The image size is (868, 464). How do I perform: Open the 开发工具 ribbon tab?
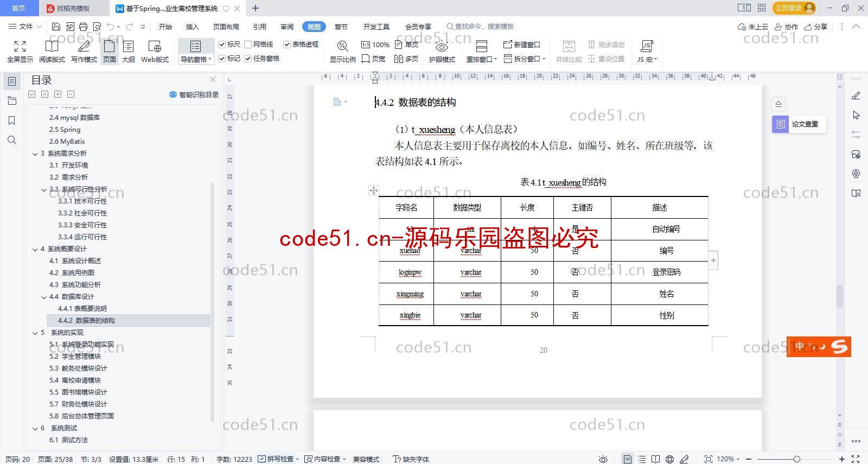tap(376, 27)
